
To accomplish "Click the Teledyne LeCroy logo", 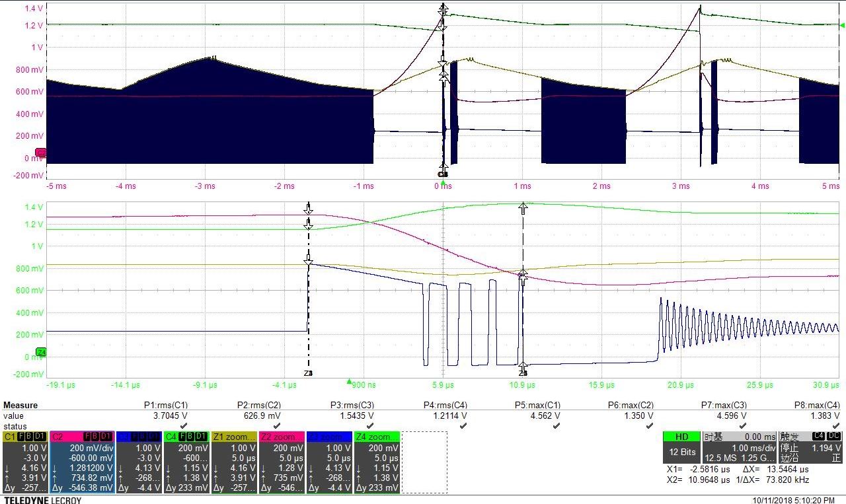I will click(42, 500).
